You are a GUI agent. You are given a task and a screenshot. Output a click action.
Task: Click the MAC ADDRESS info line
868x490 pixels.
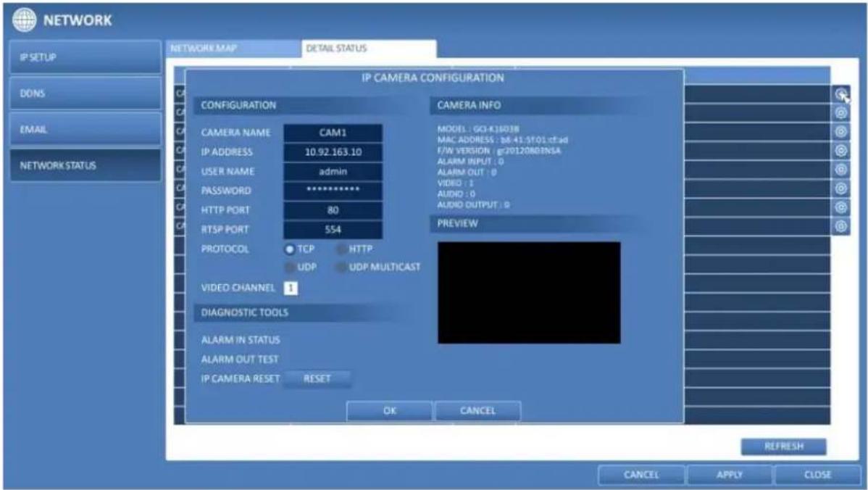coord(502,140)
